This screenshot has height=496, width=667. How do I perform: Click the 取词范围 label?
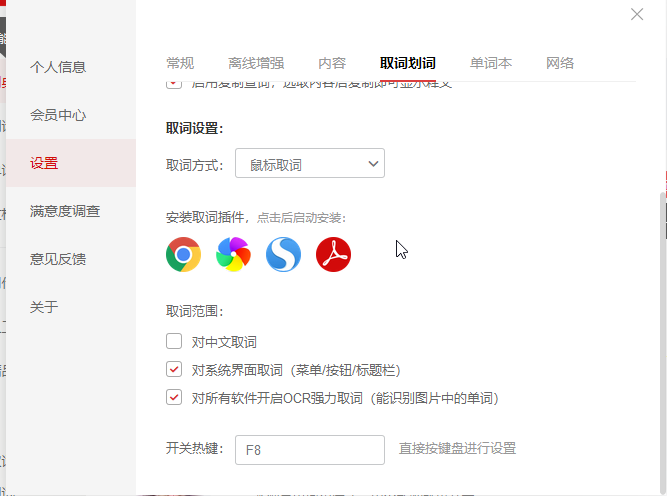(x=194, y=311)
